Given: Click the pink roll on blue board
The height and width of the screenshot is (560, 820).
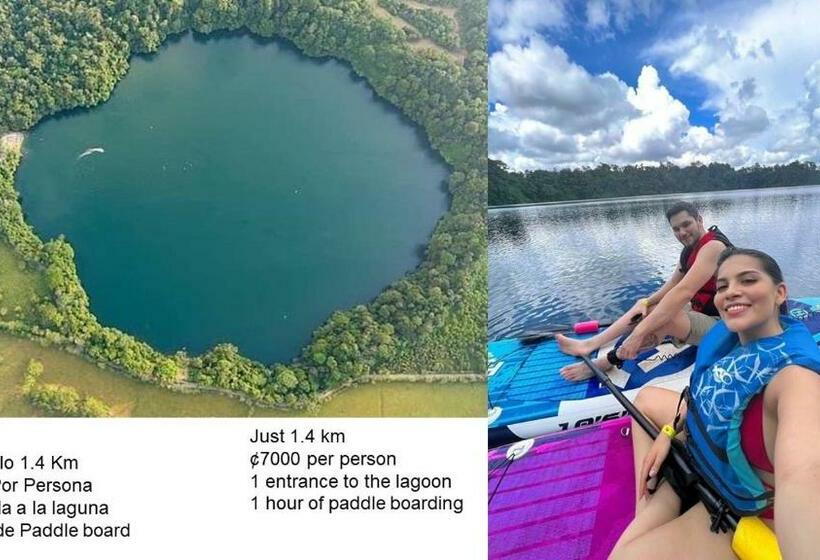Looking at the screenshot, I should click(586, 327).
